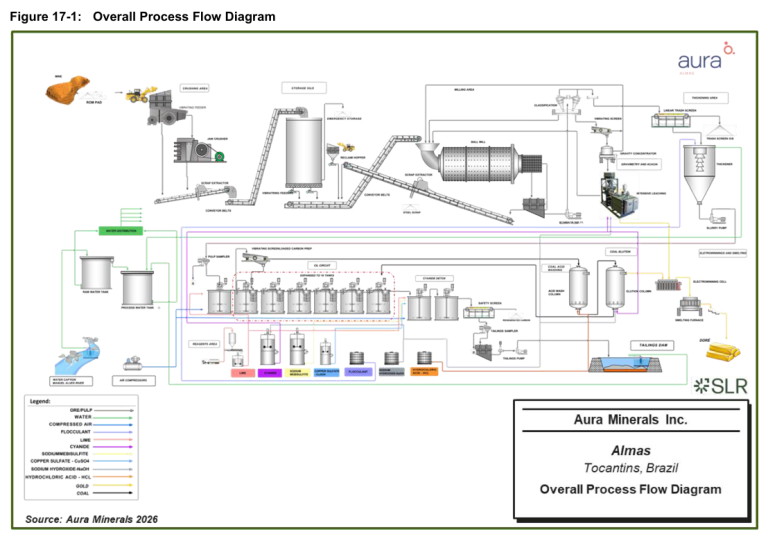
Task: Click the doré gold bars image
Action: pos(722,351)
